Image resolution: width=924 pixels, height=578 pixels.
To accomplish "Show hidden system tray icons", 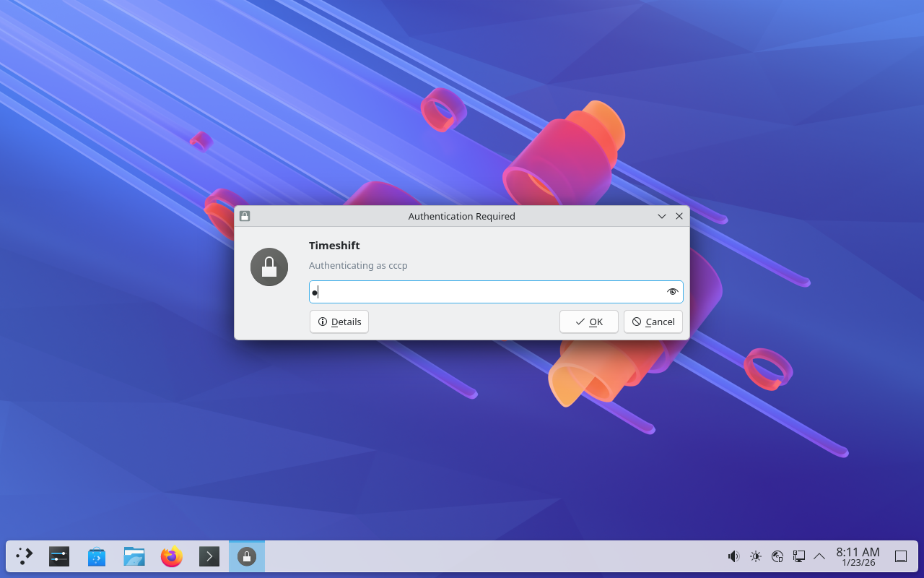I will click(x=819, y=556).
